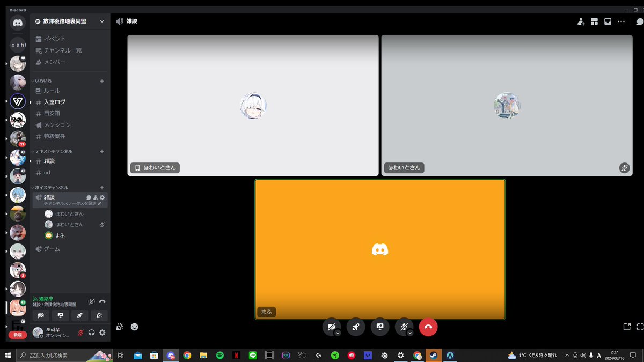Open 토라무 user profile in user panel
The image size is (644, 362).
(52, 333)
